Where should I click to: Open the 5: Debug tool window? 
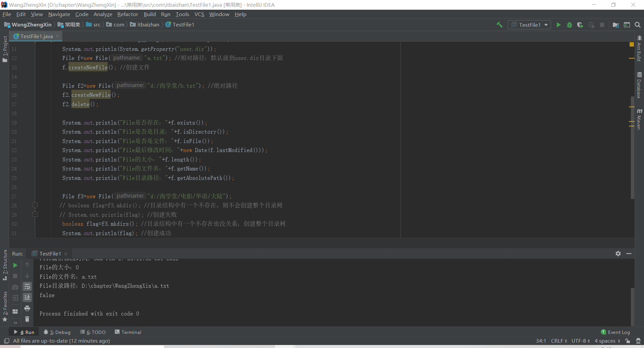point(57,332)
